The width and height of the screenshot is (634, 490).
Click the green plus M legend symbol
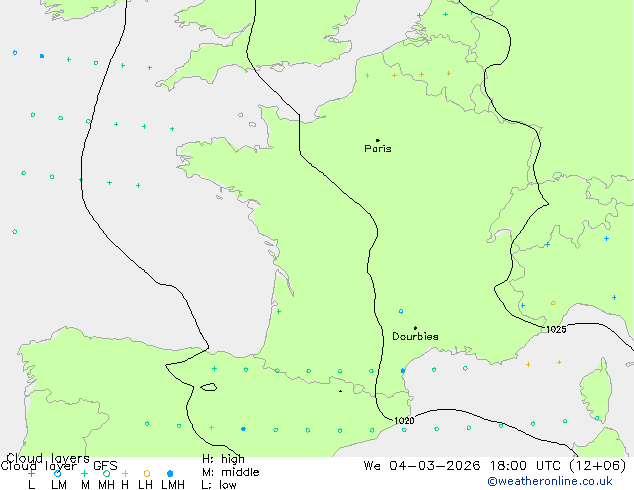click(85, 473)
